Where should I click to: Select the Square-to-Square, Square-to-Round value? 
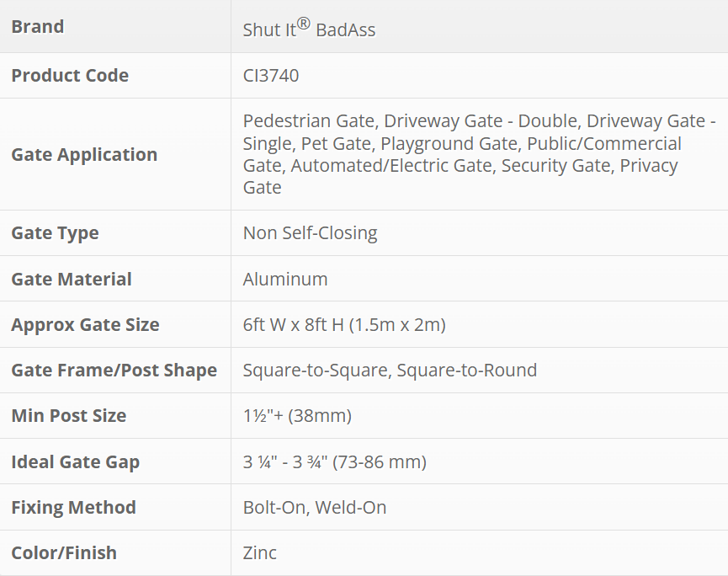tap(390, 371)
